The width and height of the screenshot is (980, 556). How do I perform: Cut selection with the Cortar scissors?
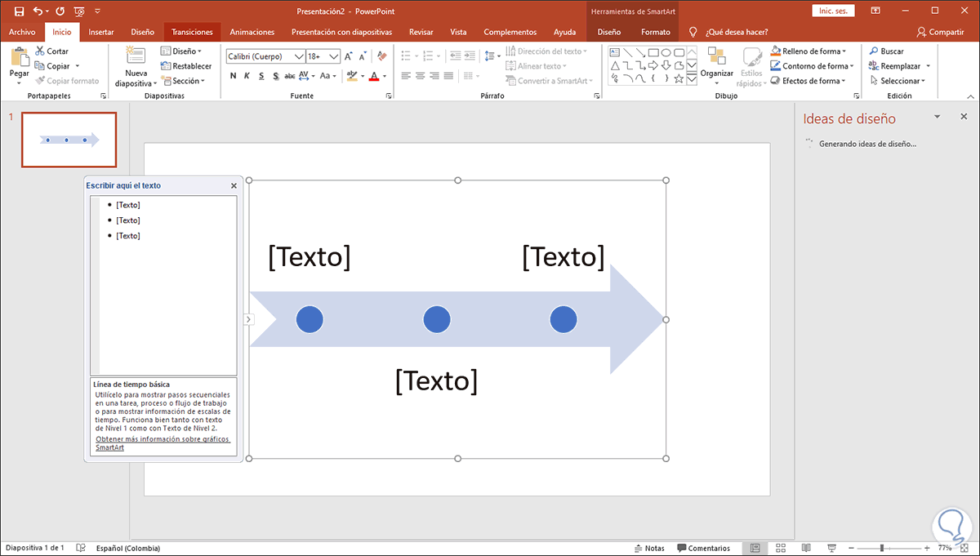coord(51,51)
